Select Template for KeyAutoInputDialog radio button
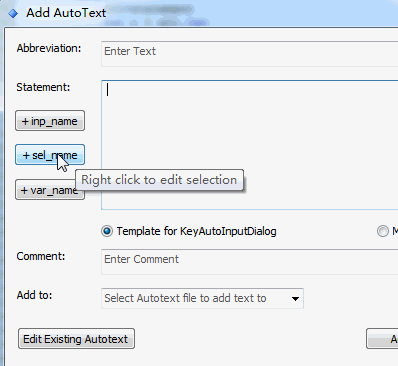This screenshot has width=398, height=366. point(107,231)
